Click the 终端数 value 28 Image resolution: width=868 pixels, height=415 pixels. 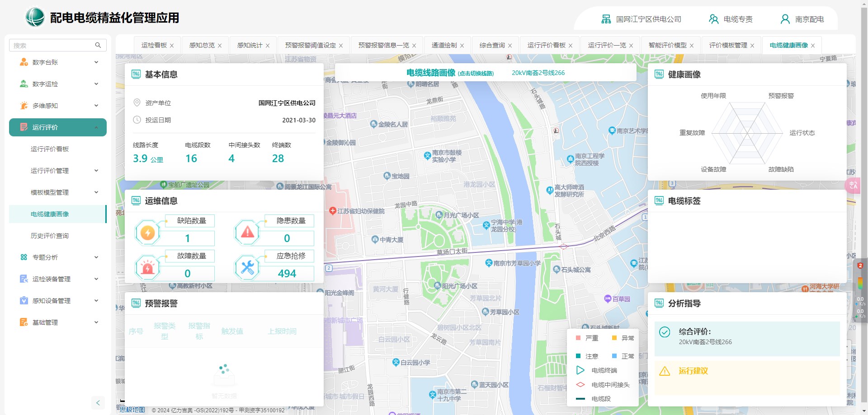click(x=278, y=159)
